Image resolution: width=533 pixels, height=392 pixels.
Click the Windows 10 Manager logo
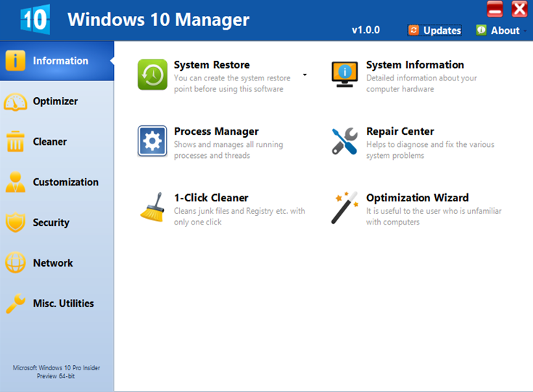(34, 20)
